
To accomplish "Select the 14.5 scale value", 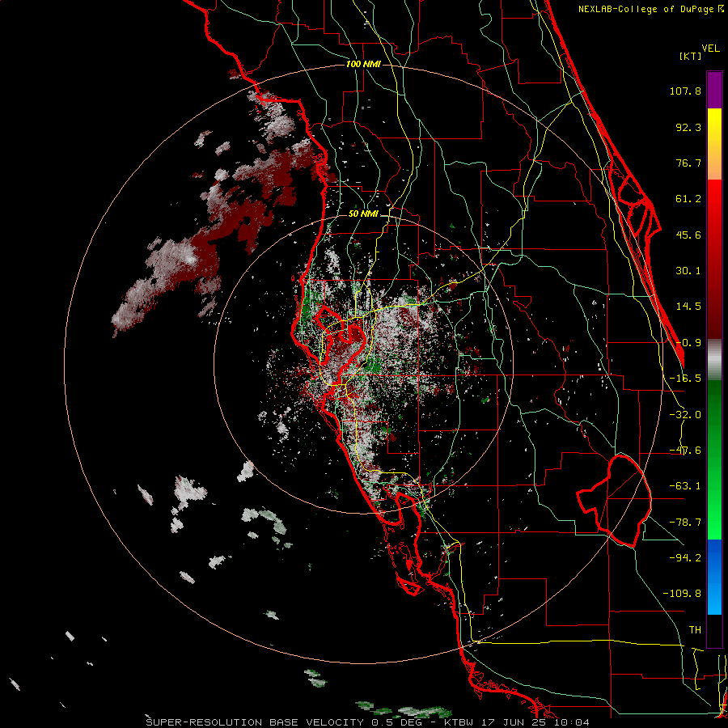I will [x=688, y=307].
